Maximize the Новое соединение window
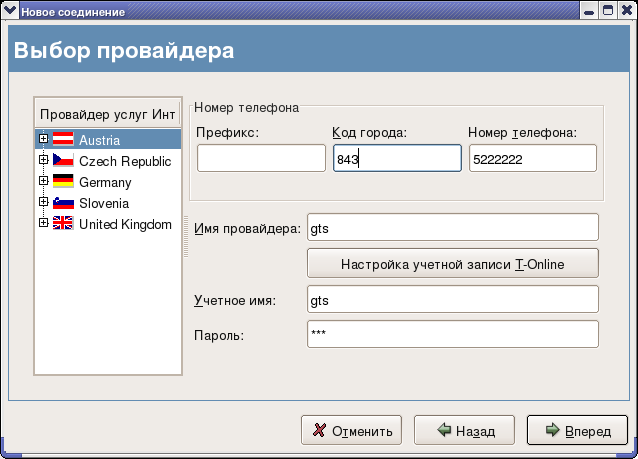Image resolution: width=638 pixels, height=459 pixels. point(608,10)
